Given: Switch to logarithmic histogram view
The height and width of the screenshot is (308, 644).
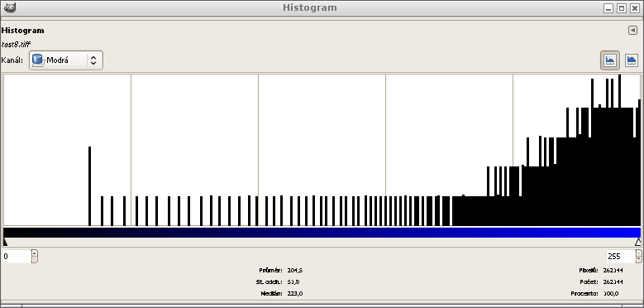Looking at the screenshot, I should (x=632, y=60).
